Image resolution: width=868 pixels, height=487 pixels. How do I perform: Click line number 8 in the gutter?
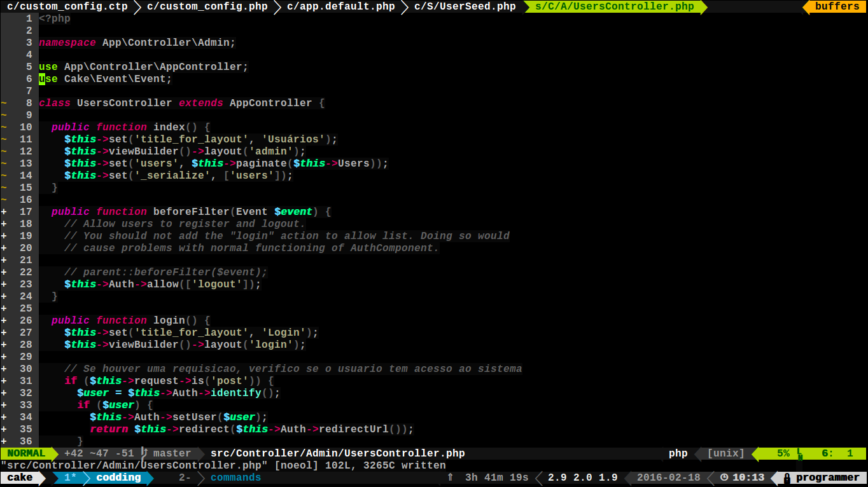point(29,103)
